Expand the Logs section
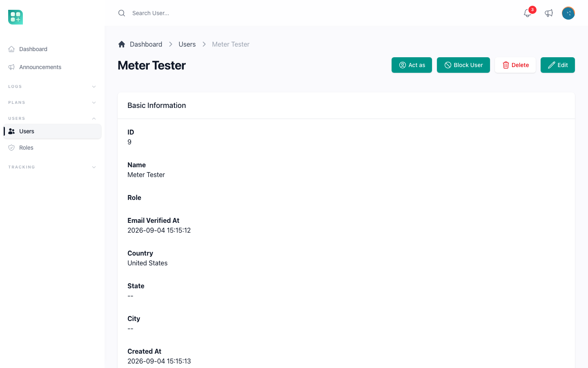 [x=52, y=87]
